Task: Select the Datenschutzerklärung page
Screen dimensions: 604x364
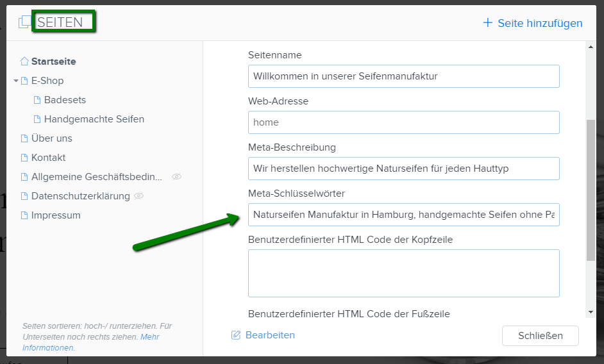Action: [x=81, y=196]
